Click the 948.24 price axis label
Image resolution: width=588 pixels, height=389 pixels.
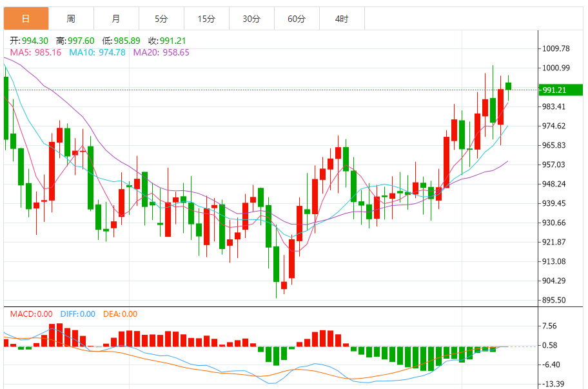554,184
